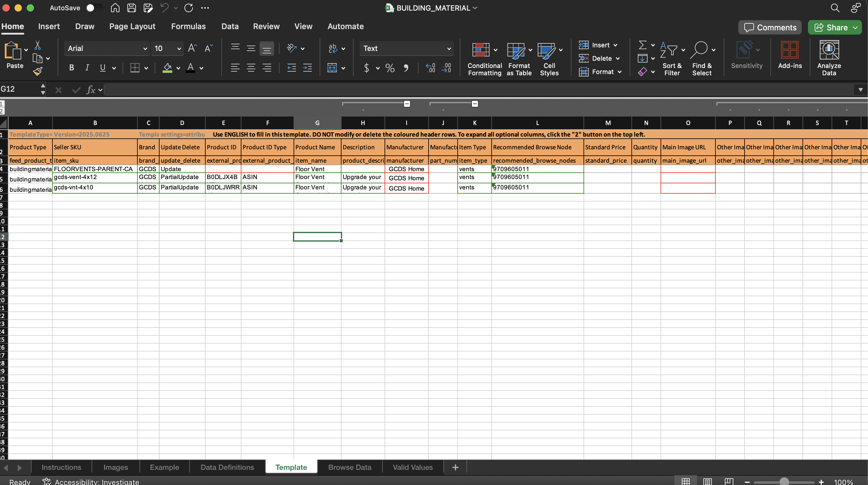Click the Search magnifier icon
Image resolution: width=868 pixels, height=485 pixels.
tap(835, 8)
